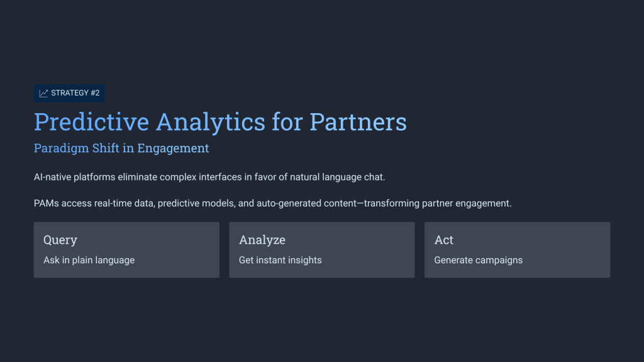Click the "Generate campaigns" text
This screenshot has height=362, width=644.
pyautogui.click(x=478, y=260)
